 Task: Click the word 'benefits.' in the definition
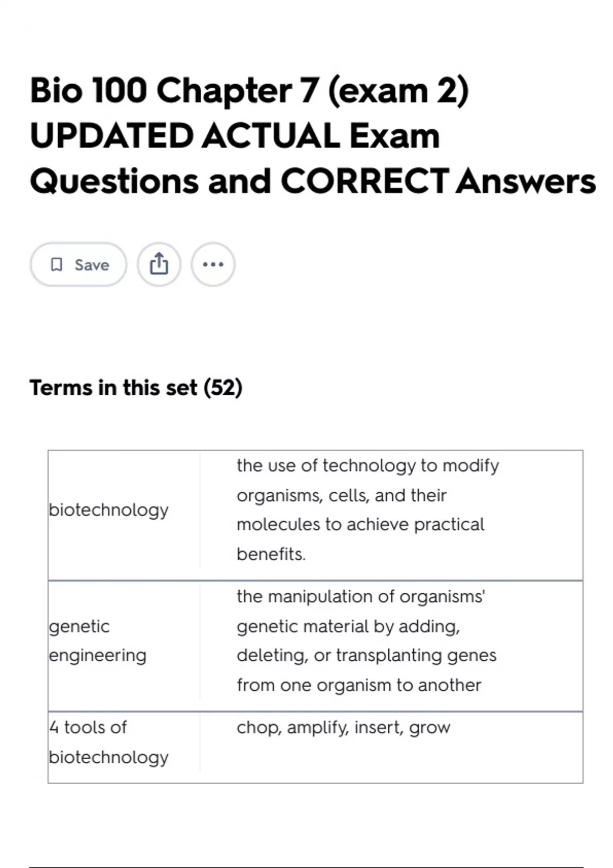(x=271, y=554)
